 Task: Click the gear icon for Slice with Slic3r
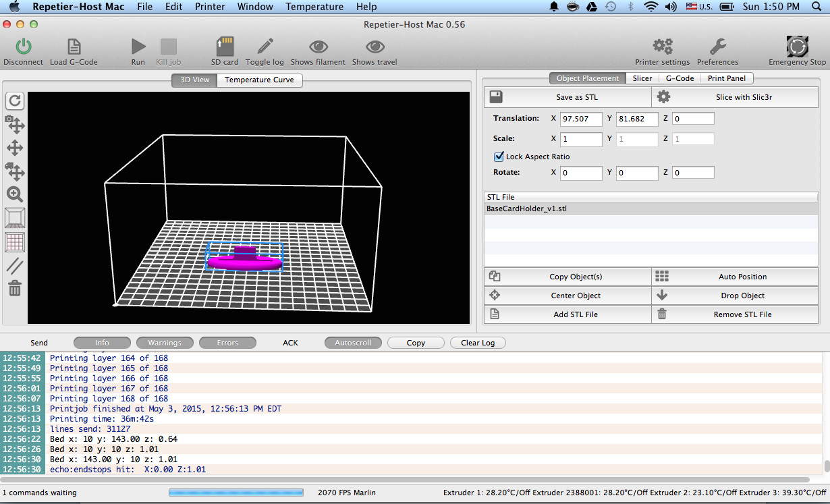point(663,97)
